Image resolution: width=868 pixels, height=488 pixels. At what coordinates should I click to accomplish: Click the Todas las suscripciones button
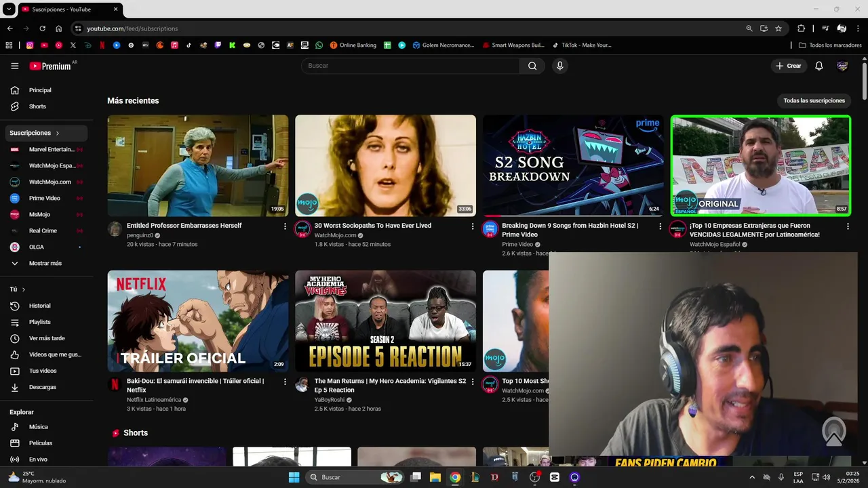click(814, 100)
